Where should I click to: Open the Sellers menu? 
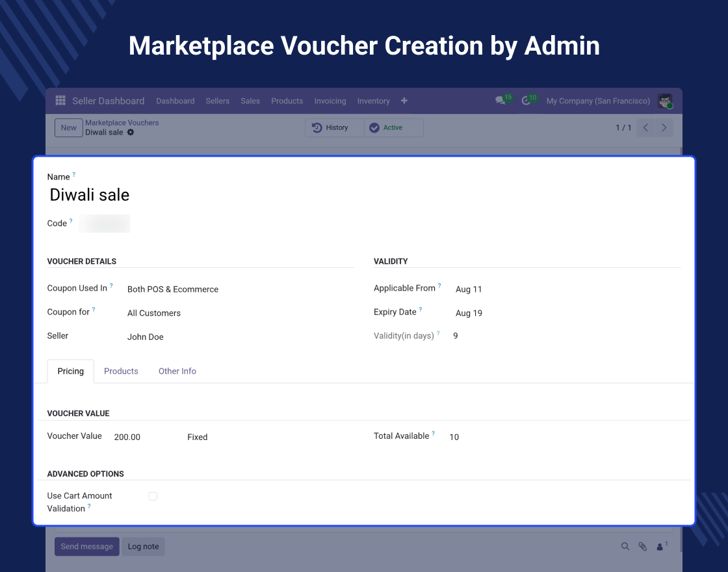point(218,101)
